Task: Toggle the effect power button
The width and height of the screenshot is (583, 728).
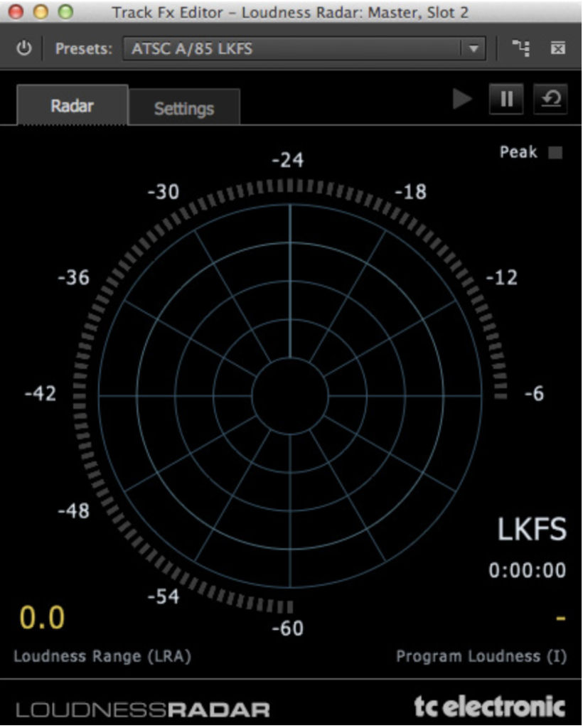Action: (x=24, y=48)
